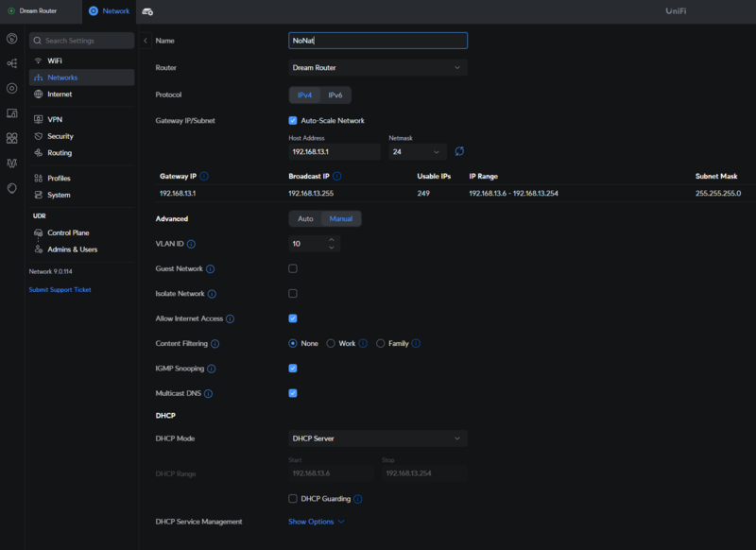Show VLAN ID info tooltip icon
This screenshot has height=550, width=756.
tap(192, 244)
